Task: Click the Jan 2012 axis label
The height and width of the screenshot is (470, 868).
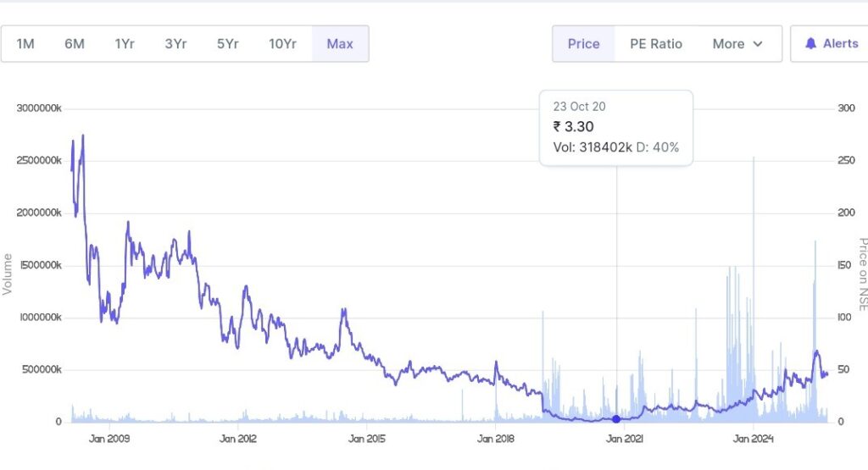Action: pos(238,439)
